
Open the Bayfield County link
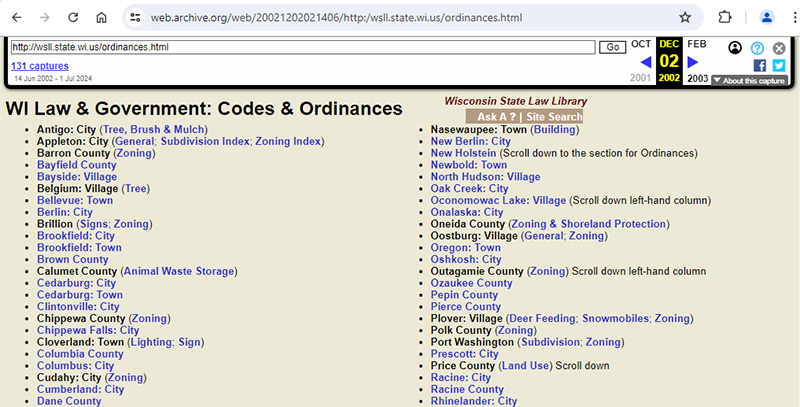tap(77, 165)
